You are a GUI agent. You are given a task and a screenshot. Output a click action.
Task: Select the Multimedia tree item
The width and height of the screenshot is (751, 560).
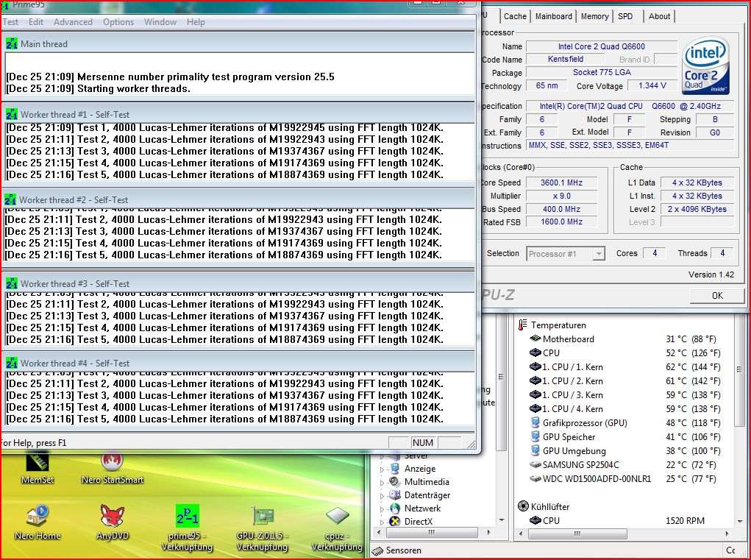click(x=427, y=482)
